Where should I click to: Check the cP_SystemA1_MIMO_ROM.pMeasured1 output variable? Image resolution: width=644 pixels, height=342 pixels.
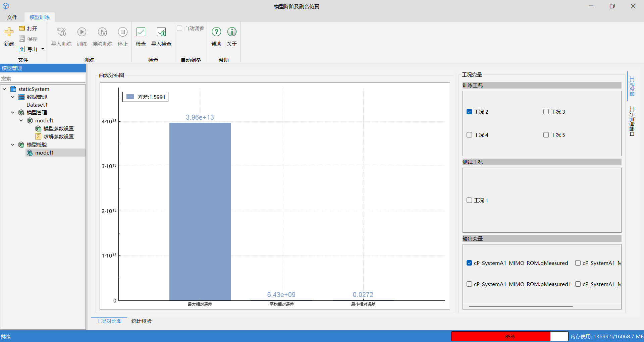click(x=469, y=284)
